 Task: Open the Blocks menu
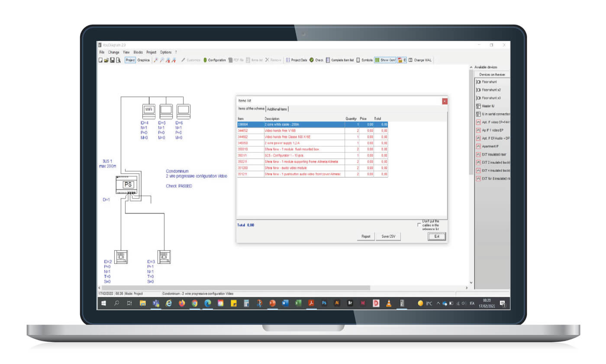click(138, 52)
